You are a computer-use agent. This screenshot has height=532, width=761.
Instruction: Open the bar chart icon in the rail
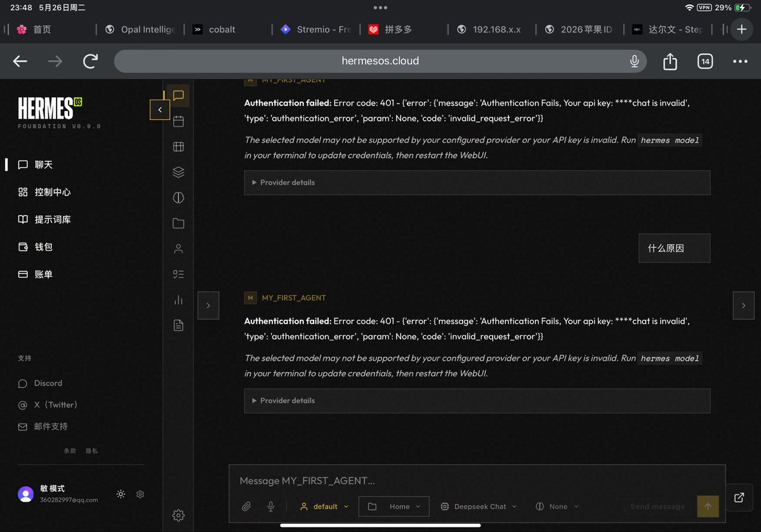(x=178, y=300)
